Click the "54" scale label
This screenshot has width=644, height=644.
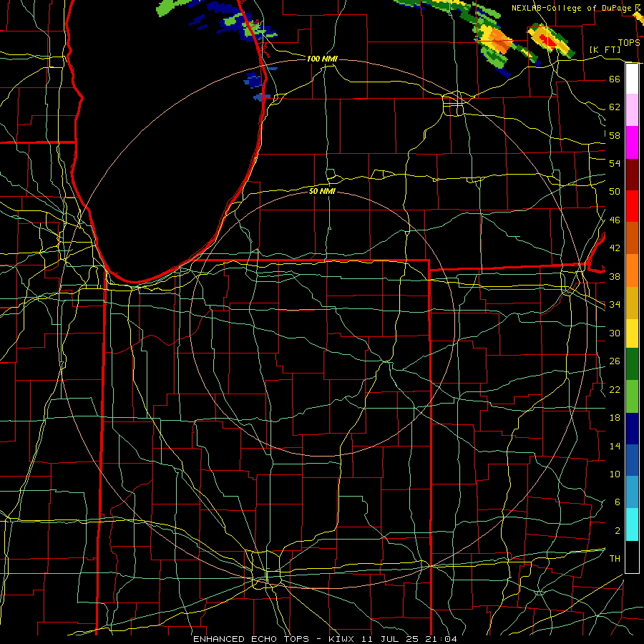pyautogui.click(x=615, y=163)
